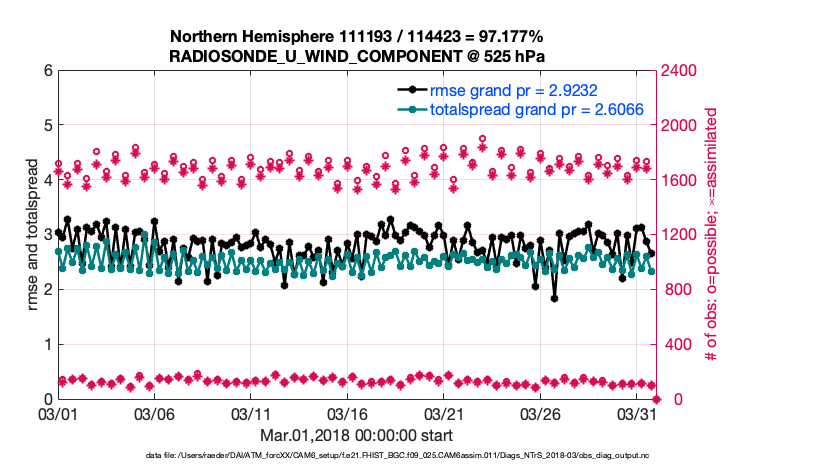Click the 'Mar.01,2018 00:00:00 start' x-axis label

tap(356, 435)
